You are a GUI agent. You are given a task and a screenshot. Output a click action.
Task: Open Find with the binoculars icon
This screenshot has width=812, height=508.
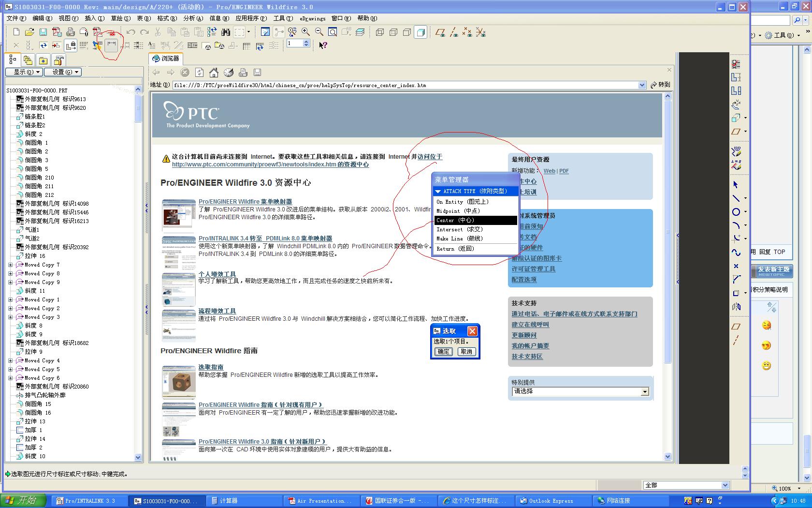[225, 32]
